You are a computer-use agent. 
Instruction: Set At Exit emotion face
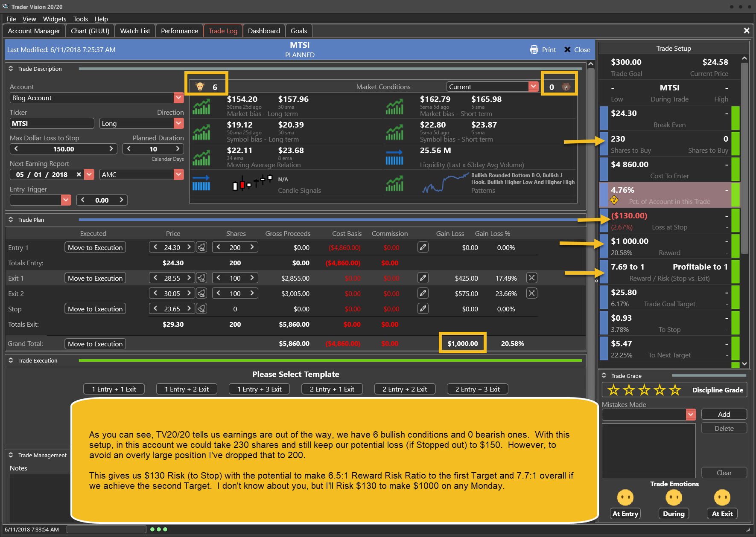coord(722,497)
